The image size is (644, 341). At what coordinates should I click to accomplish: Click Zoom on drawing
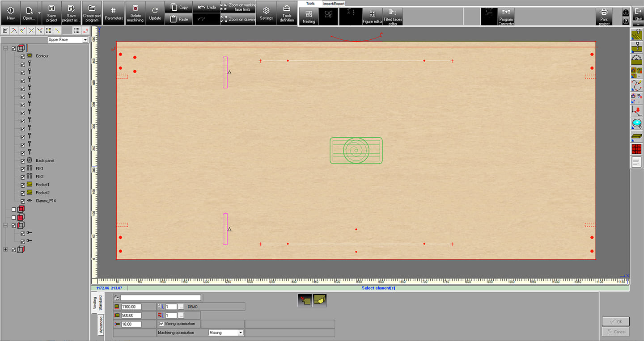tap(238, 19)
